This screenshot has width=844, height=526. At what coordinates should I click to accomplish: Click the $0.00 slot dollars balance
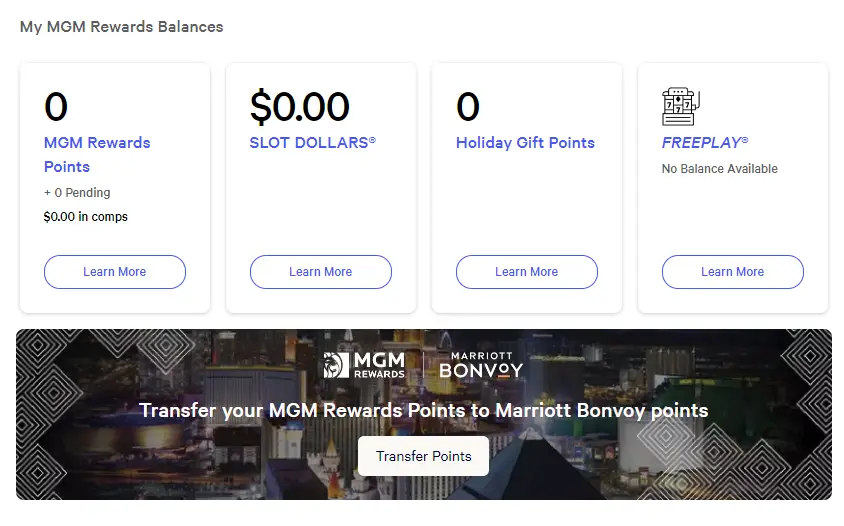coord(300,106)
